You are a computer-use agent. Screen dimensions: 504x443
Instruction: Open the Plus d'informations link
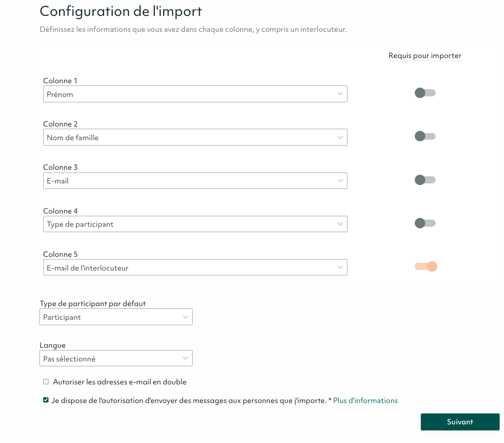365,400
